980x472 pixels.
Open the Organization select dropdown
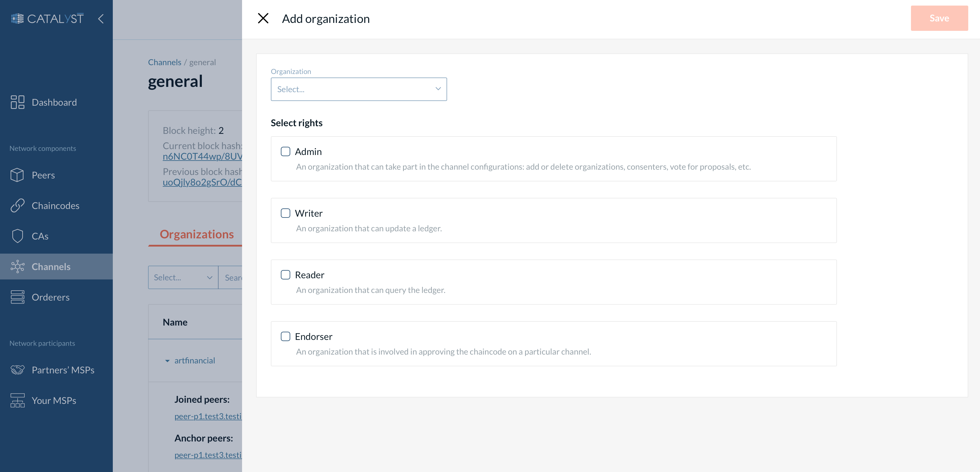click(x=358, y=89)
